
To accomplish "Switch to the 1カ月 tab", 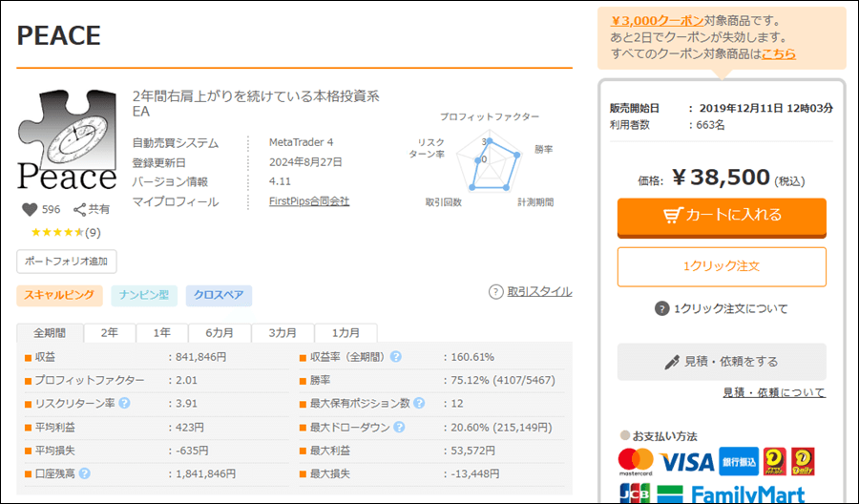I will click(x=346, y=333).
